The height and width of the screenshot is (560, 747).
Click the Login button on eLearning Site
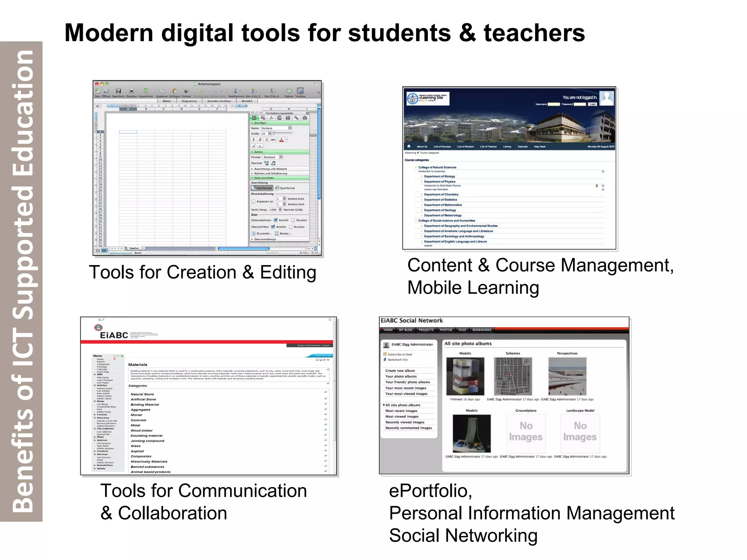593,104
